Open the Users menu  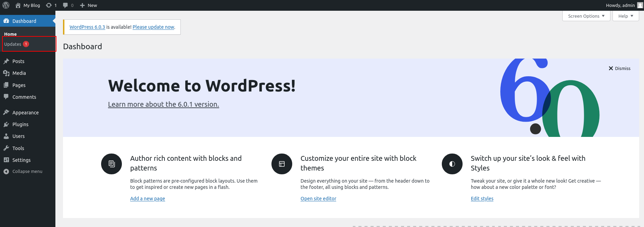click(x=28, y=136)
